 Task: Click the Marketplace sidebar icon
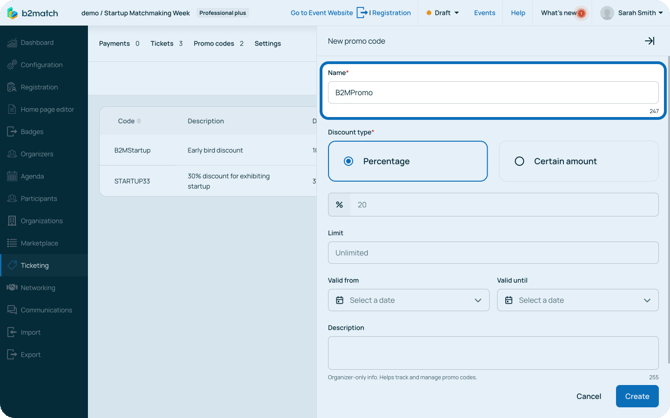12,243
